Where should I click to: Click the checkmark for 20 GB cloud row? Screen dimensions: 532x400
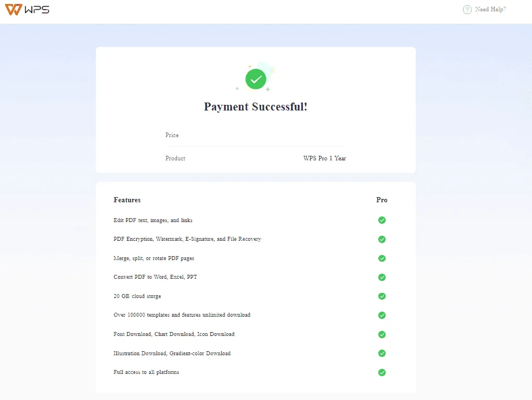tap(382, 296)
